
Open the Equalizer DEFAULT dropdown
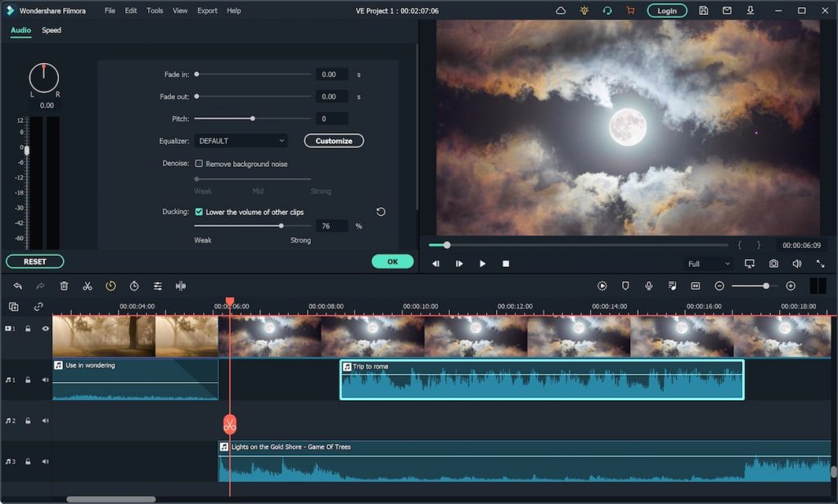pos(241,140)
